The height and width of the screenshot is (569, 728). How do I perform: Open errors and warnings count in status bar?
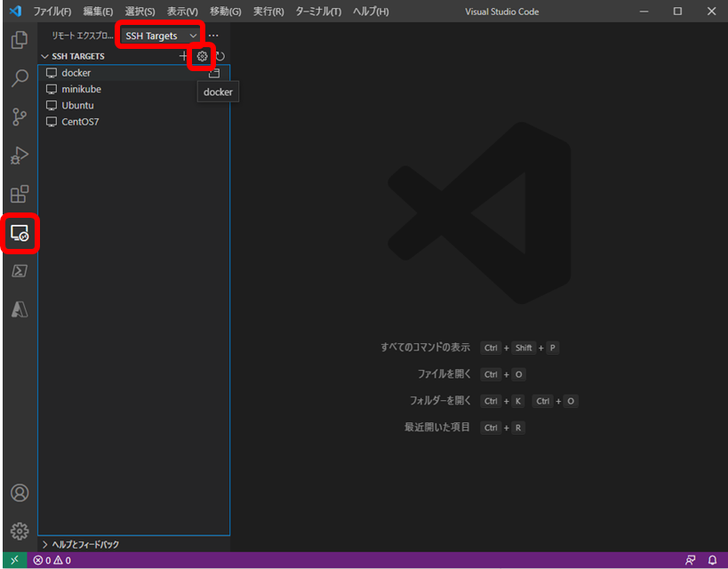click(52, 561)
